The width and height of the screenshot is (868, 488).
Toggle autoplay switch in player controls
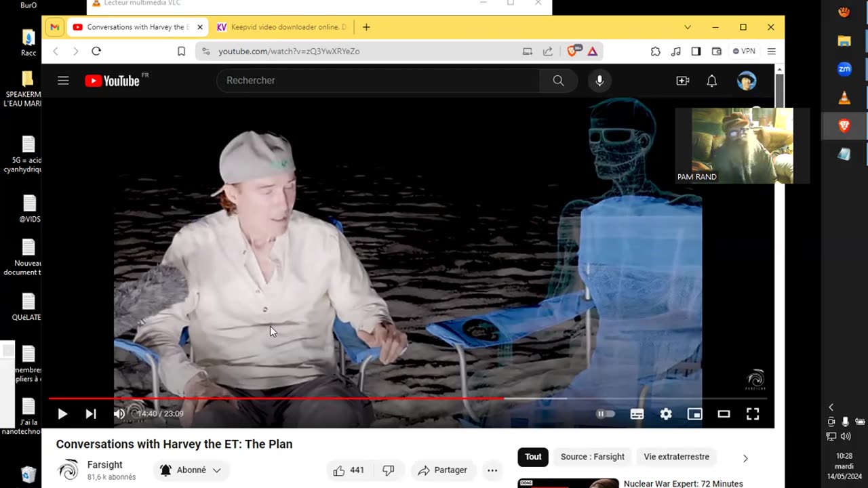[x=606, y=414]
